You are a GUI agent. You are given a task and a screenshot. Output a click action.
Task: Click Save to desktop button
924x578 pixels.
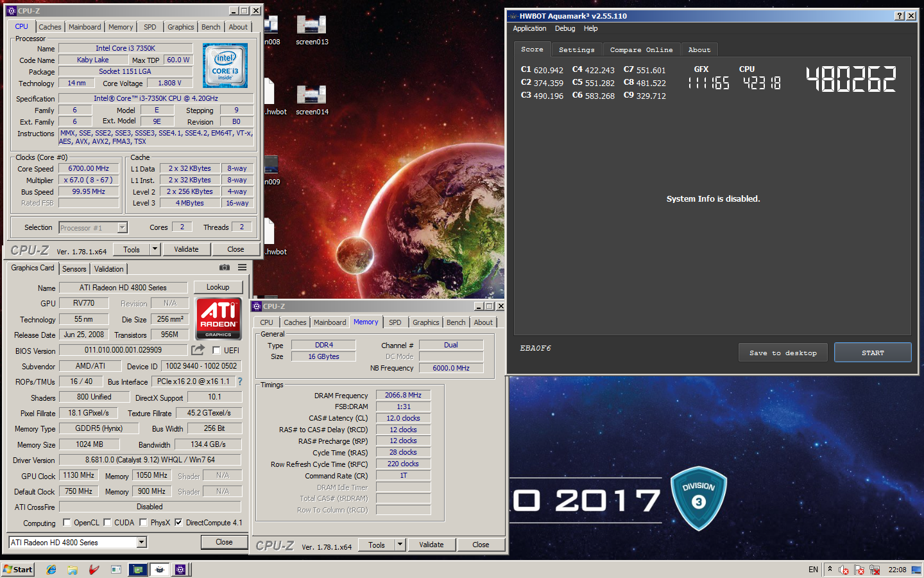[783, 353]
